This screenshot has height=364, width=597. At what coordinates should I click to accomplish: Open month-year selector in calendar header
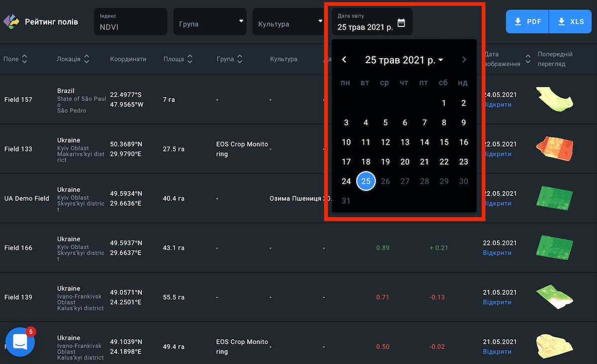pyautogui.click(x=404, y=60)
